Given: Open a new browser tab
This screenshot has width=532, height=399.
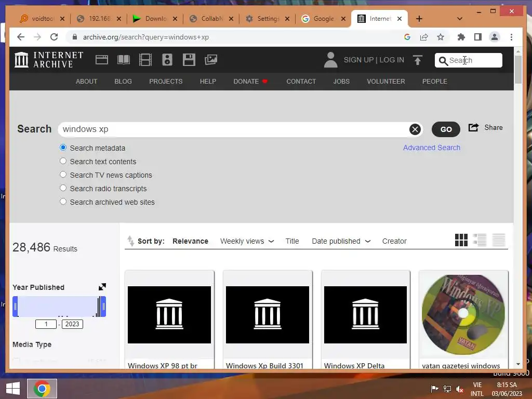Looking at the screenshot, I should point(419,19).
